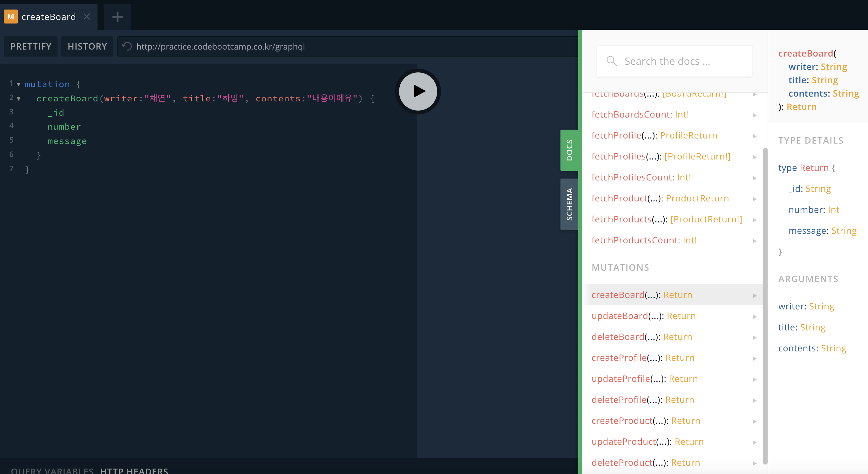Expand the fetchProfile entry arrow

pos(755,136)
